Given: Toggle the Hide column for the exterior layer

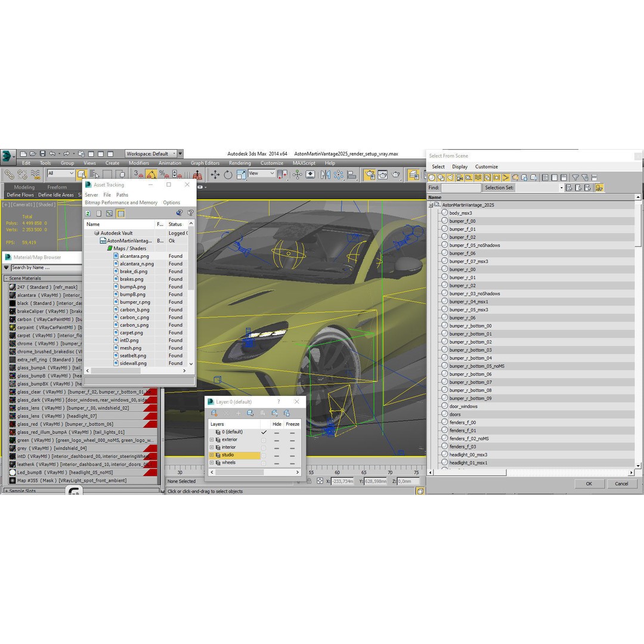Looking at the screenshot, I should pyautogui.click(x=277, y=440).
